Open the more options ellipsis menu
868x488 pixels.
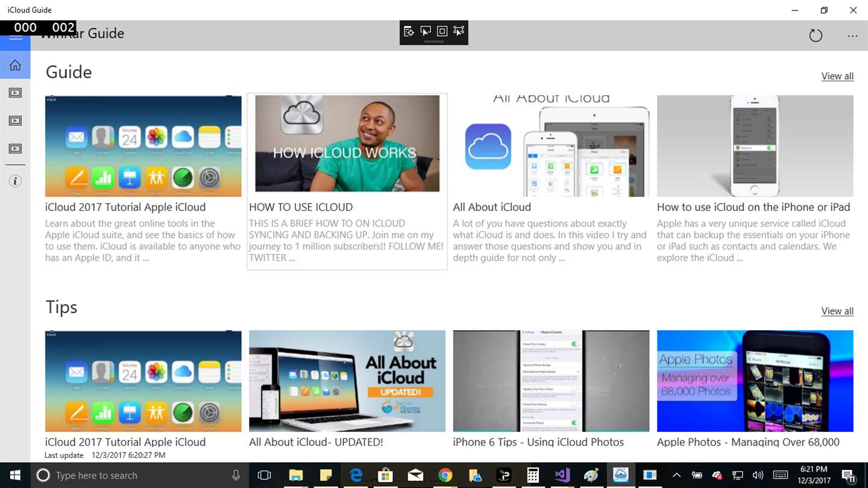(x=852, y=36)
